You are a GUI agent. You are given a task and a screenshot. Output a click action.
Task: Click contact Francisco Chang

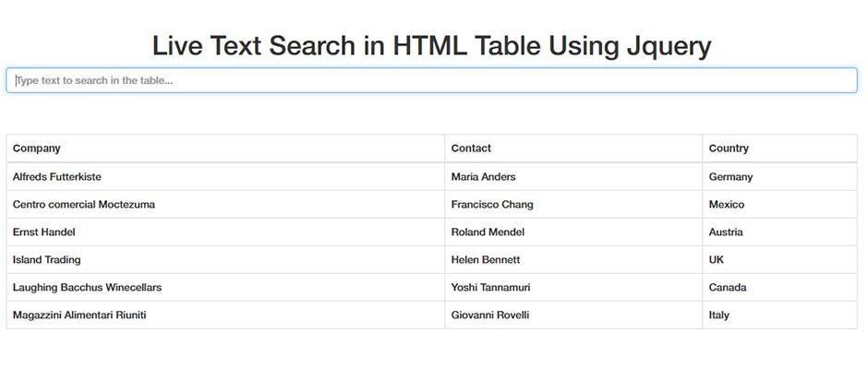(x=492, y=204)
